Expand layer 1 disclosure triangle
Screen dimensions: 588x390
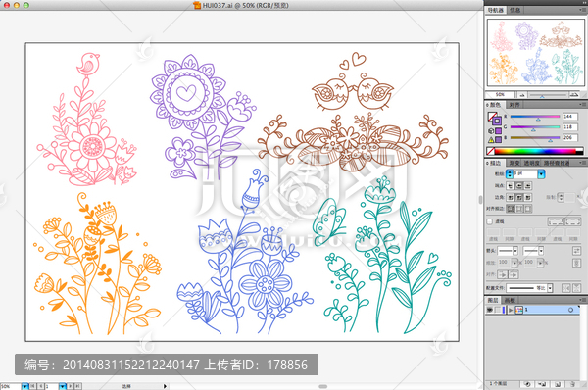511,310
